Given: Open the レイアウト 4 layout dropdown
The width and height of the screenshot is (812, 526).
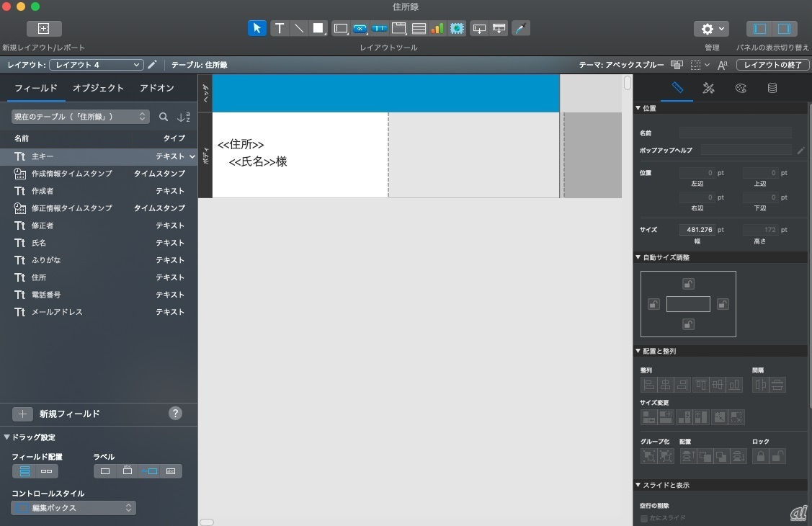Looking at the screenshot, I should (x=97, y=65).
